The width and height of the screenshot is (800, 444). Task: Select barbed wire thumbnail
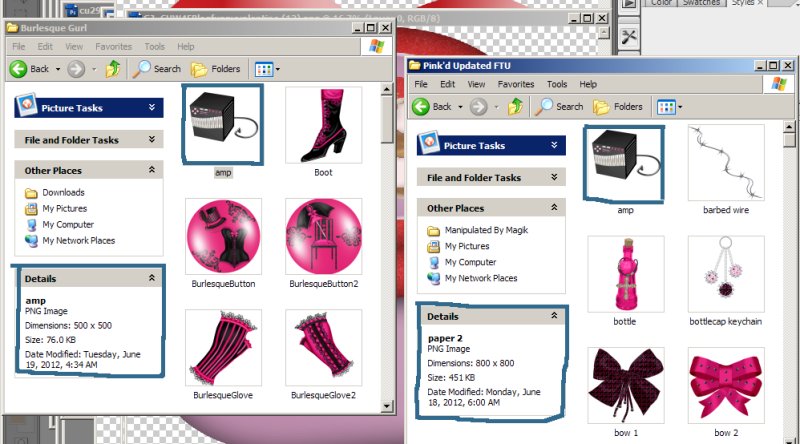(726, 163)
